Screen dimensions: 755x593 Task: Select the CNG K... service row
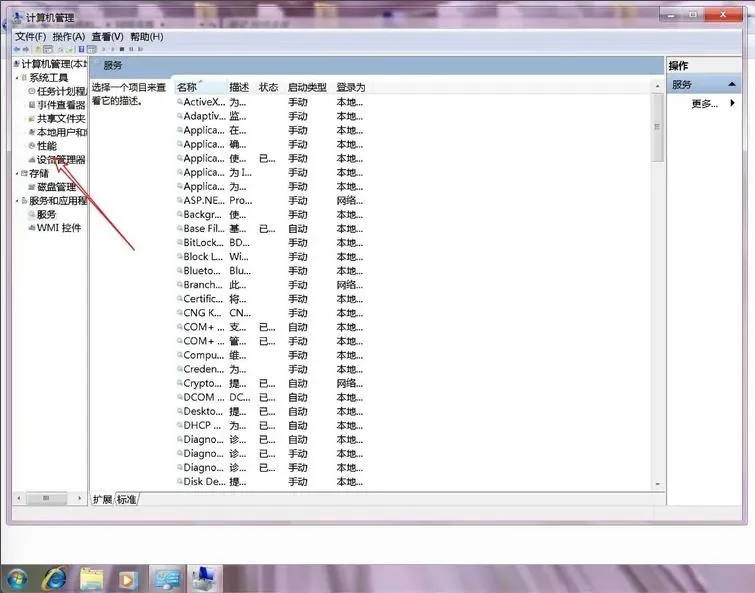270,313
